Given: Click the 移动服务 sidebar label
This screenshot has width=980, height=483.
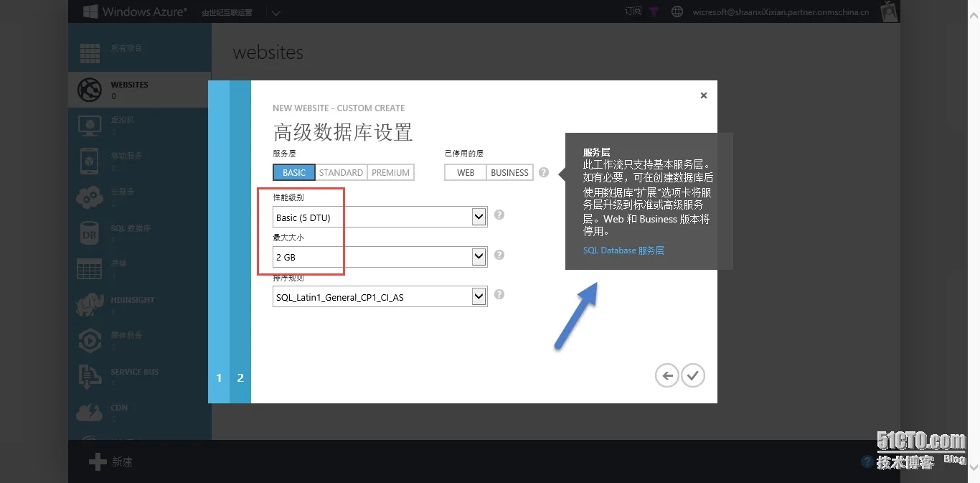Looking at the screenshot, I should (127, 156).
